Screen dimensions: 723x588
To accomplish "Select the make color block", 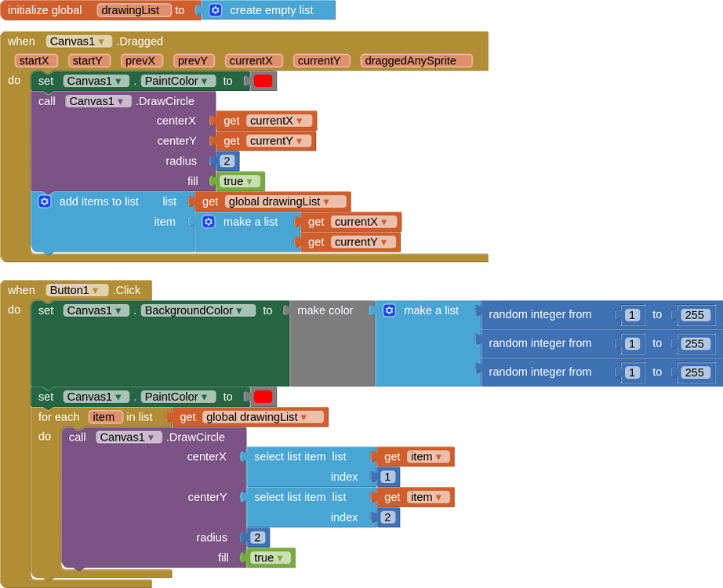I will click(x=325, y=310).
